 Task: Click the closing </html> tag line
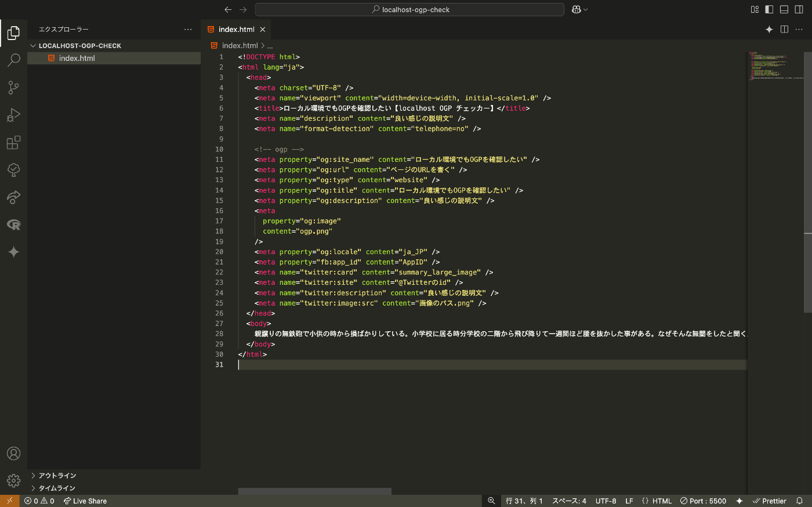252,354
